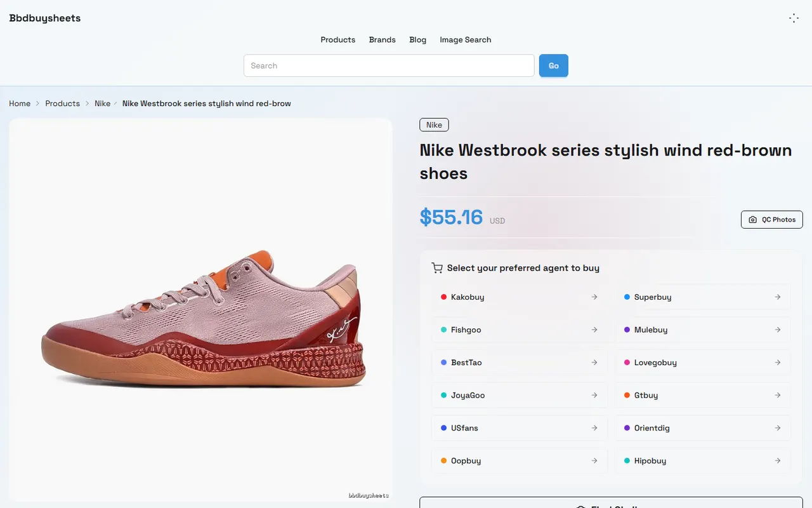Click arrow icon in JoyaGoo row
Viewport: 812px width, 508px height.
point(594,395)
